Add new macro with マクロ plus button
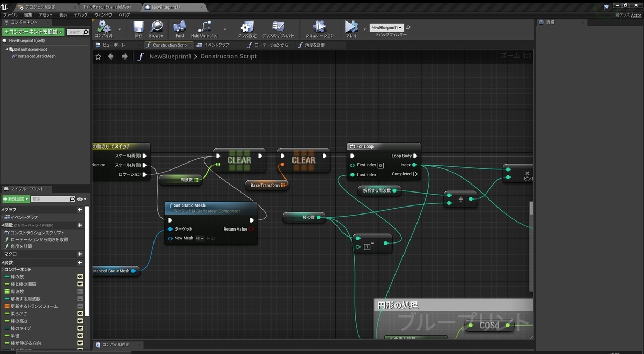 (80, 254)
